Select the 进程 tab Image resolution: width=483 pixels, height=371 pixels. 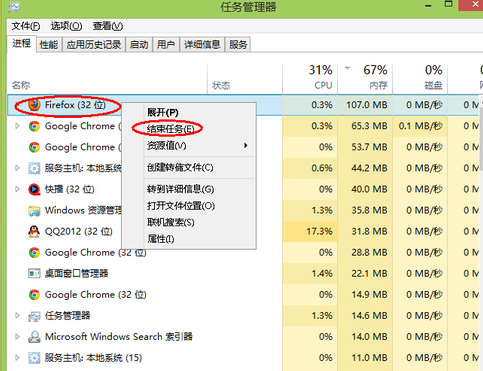click(x=21, y=43)
